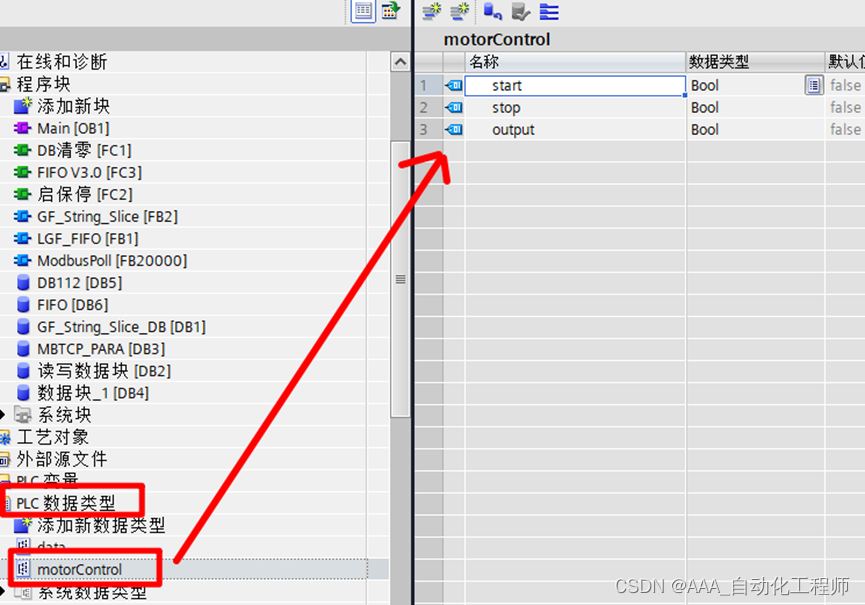Select motorControl data type in tree

pos(79,569)
